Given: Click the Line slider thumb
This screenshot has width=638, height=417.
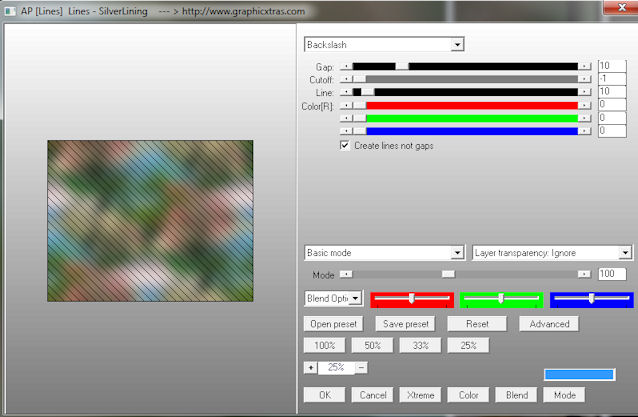Looking at the screenshot, I should point(367,92).
